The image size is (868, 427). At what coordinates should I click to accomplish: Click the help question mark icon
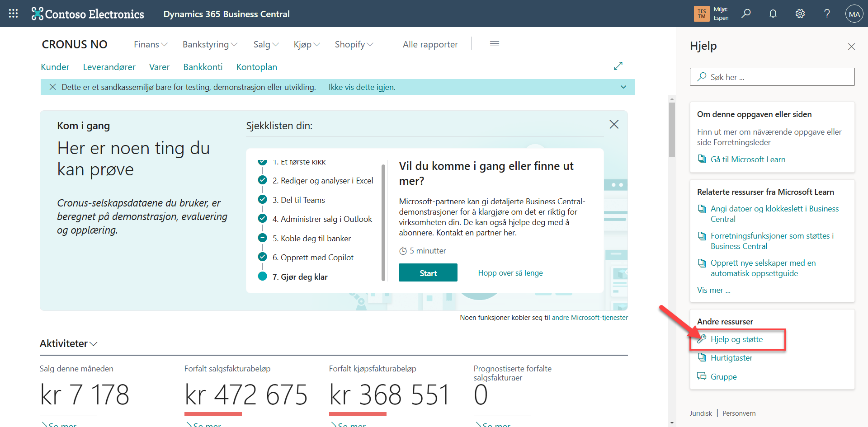pyautogui.click(x=827, y=14)
